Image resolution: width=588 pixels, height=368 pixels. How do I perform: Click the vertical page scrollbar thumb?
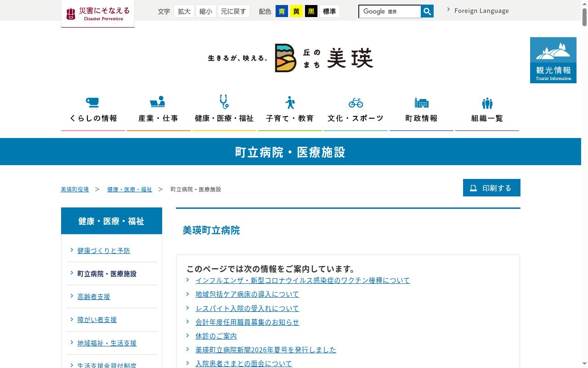click(585, 17)
